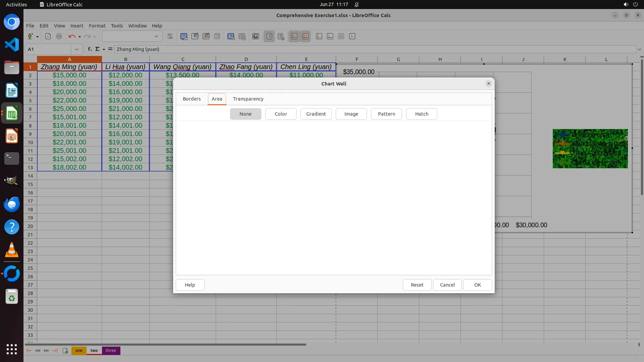Screen dimensions: 644x362
Task: Click the Undo arrow icon
Action: coord(71,37)
